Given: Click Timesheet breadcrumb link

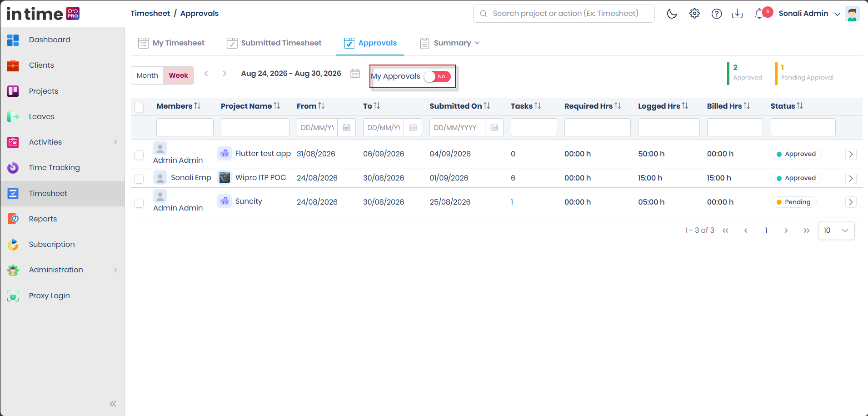Looking at the screenshot, I should click(150, 13).
